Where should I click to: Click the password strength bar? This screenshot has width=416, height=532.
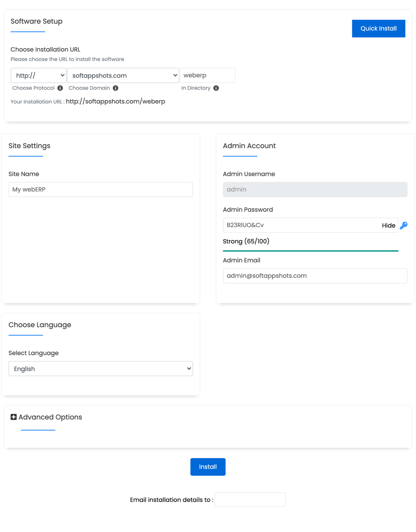[x=310, y=251]
